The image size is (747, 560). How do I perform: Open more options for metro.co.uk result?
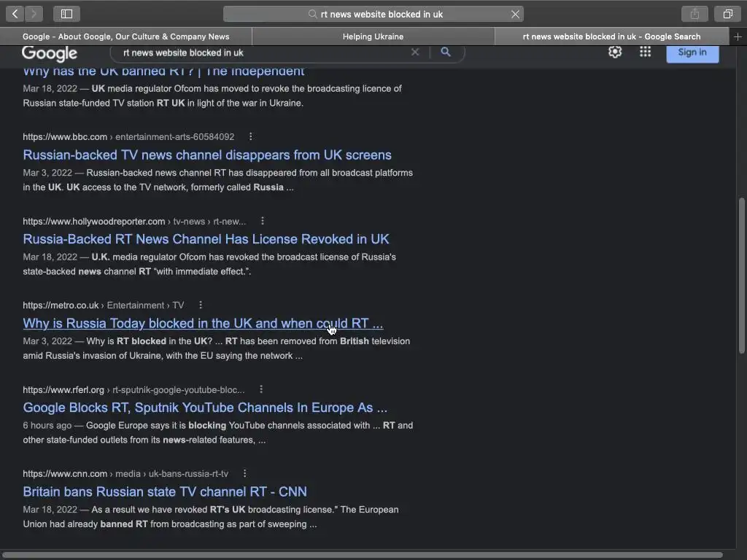tap(201, 305)
